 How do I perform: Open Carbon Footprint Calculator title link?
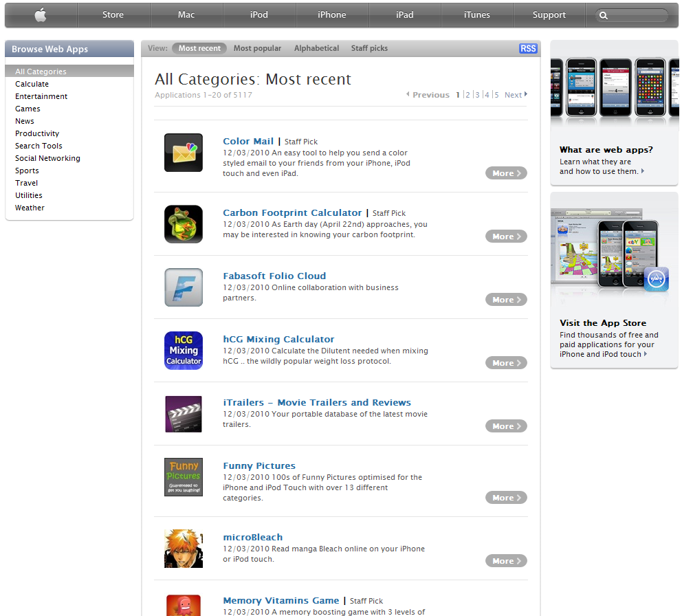(x=292, y=212)
